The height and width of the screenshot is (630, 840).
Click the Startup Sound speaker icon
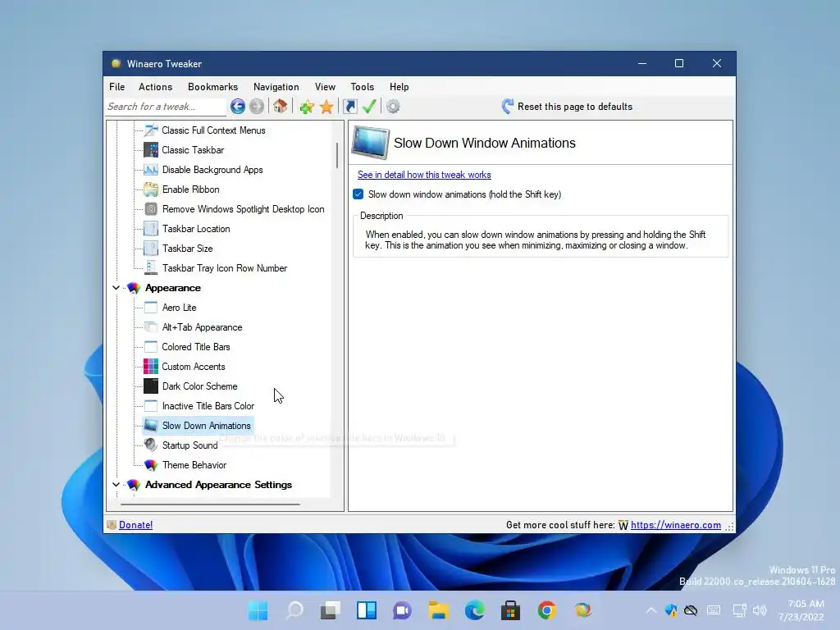tap(151, 445)
